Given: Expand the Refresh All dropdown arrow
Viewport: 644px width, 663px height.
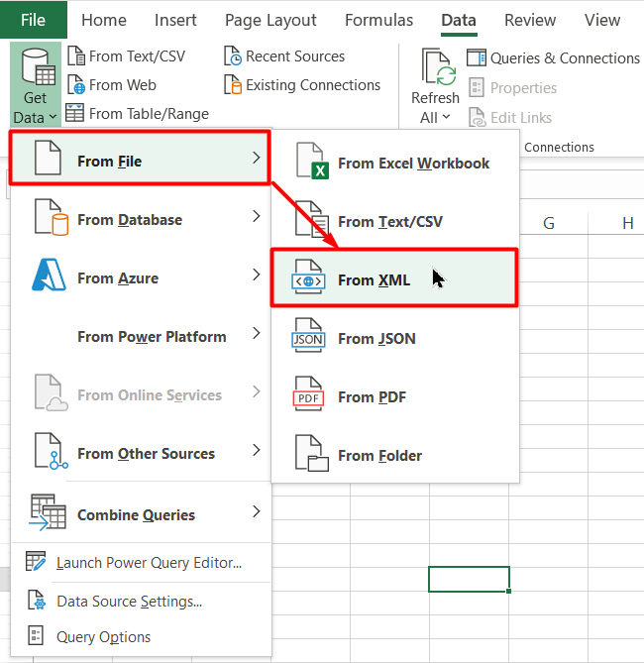Looking at the screenshot, I should [x=446, y=116].
